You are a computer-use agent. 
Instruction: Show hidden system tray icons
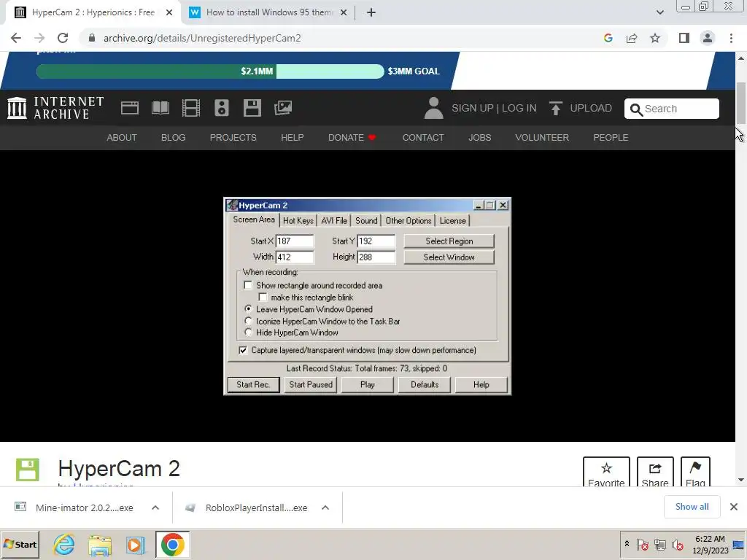click(627, 544)
